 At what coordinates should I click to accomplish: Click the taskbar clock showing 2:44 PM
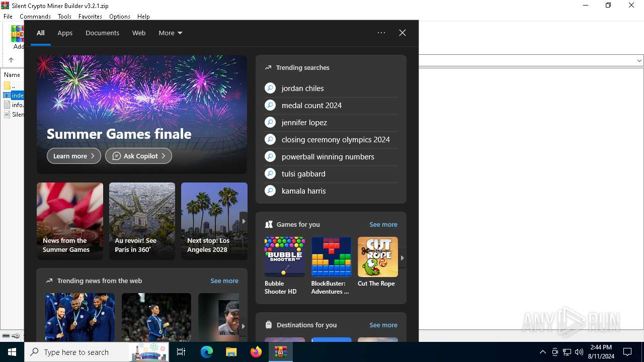point(601,352)
